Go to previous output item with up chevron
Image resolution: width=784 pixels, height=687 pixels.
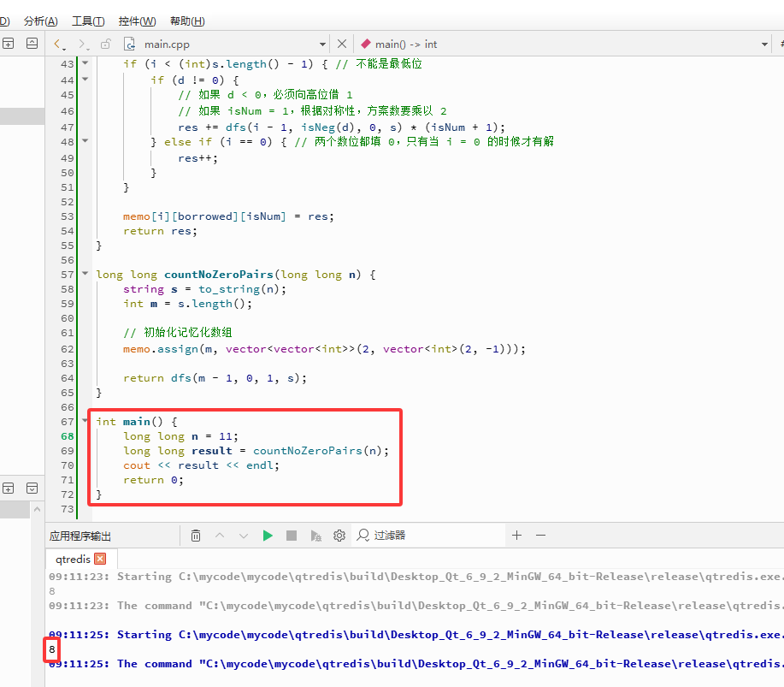[x=220, y=536]
